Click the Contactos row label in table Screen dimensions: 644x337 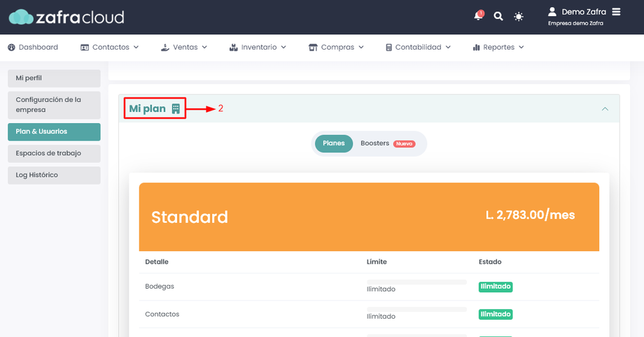coord(162,314)
